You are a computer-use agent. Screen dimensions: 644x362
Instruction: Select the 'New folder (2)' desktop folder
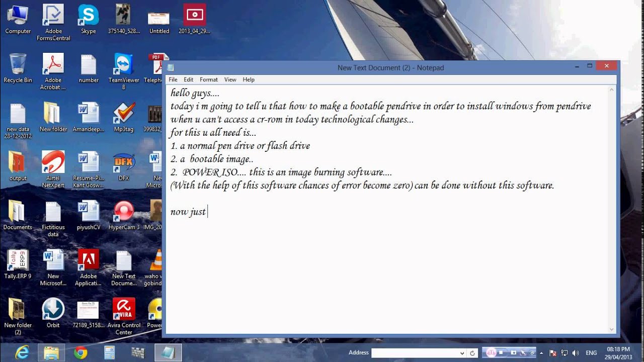[x=18, y=316]
